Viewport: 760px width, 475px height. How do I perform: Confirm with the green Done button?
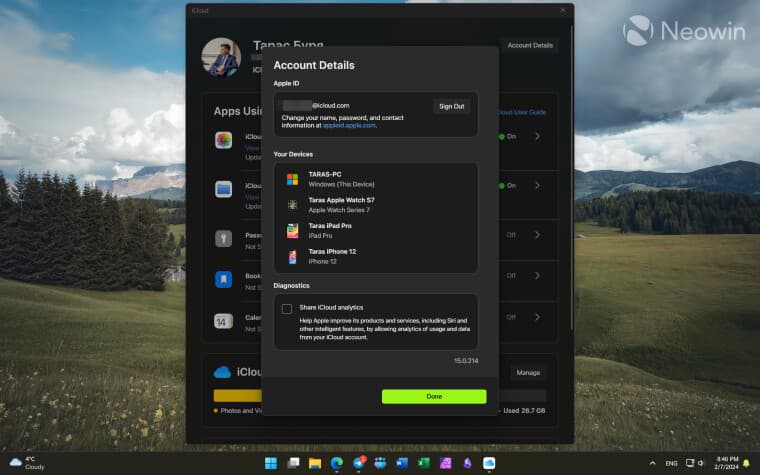coord(434,396)
